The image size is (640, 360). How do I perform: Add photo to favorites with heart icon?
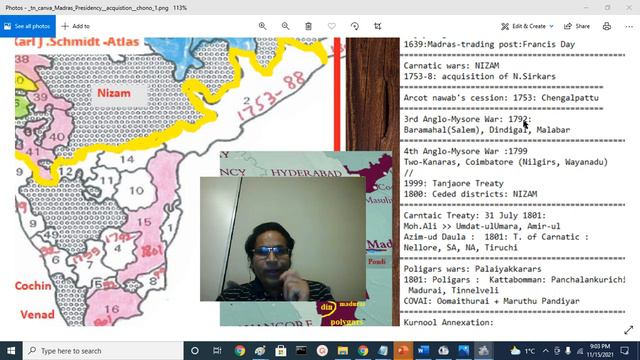[331, 26]
